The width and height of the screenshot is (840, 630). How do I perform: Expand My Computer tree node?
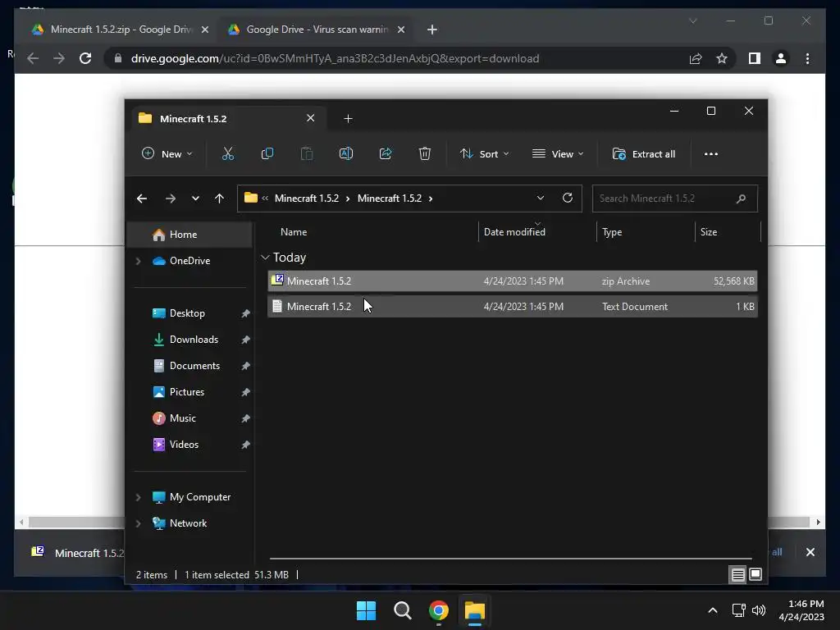[138, 497]
